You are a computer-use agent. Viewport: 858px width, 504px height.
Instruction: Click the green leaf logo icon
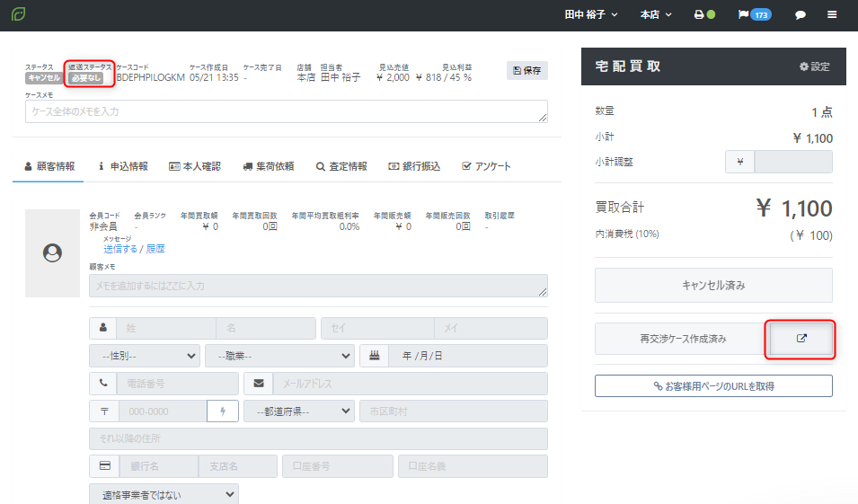(x=18, y=15)
